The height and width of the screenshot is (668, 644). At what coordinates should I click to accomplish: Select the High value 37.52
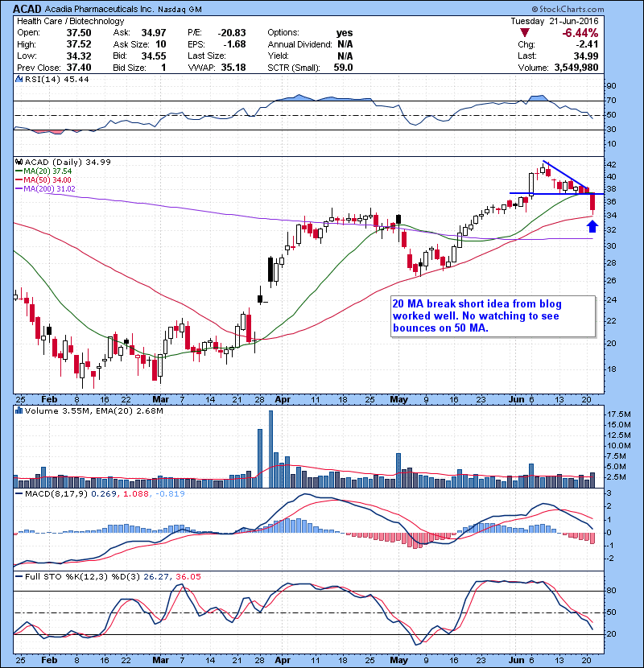coord(78,44)
